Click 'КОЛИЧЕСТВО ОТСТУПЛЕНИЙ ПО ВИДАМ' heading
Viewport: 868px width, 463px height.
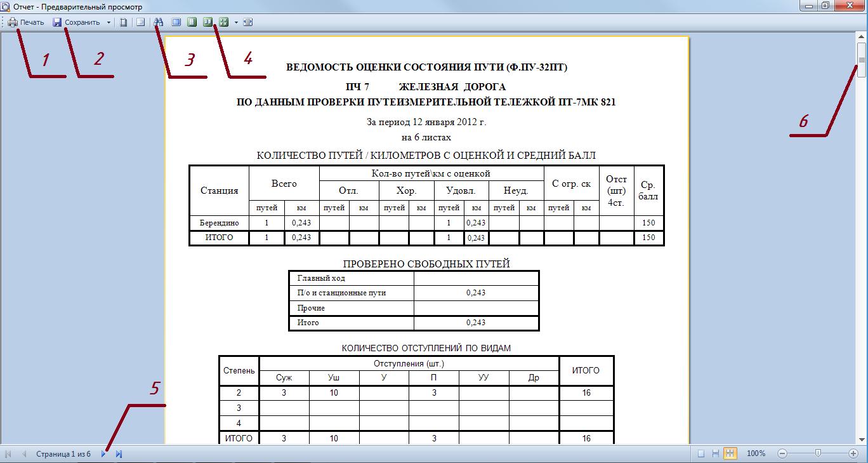[426, 348]
